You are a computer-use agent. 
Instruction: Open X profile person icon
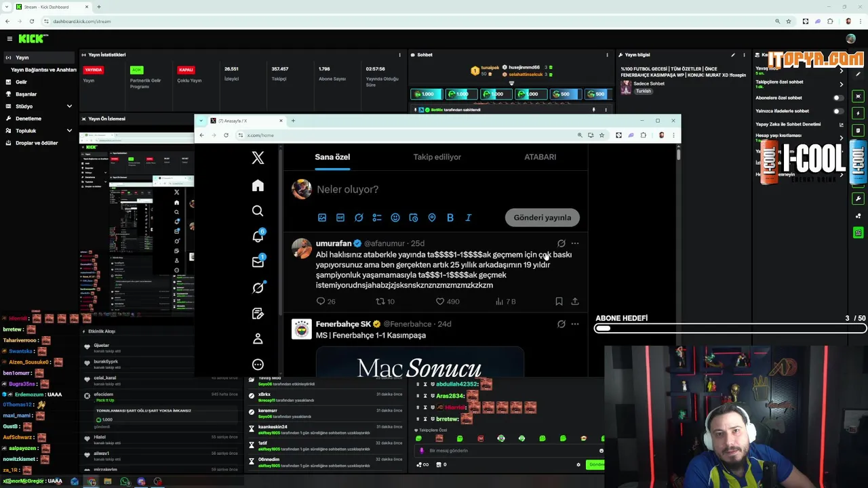tap(258, 338)
